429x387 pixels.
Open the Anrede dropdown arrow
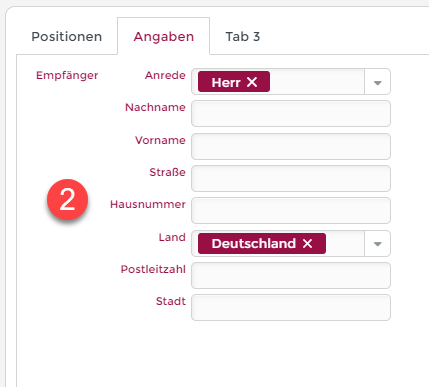[377, 82]
